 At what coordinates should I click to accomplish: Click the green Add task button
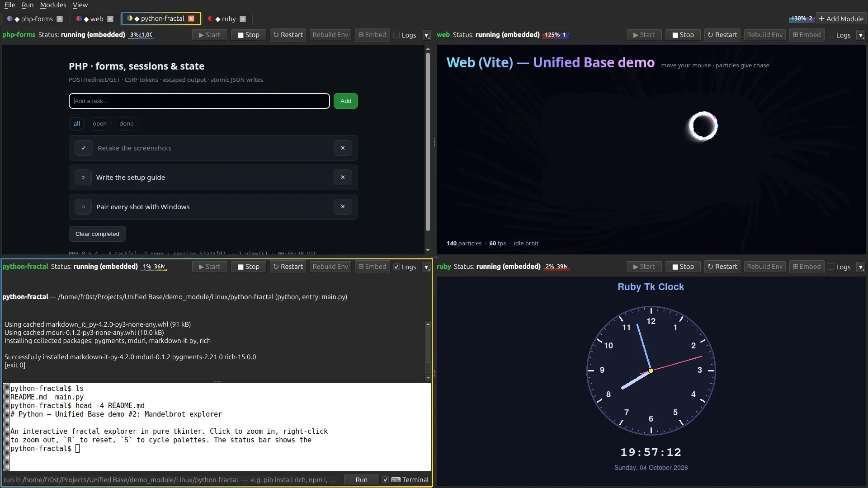[346, 101]
